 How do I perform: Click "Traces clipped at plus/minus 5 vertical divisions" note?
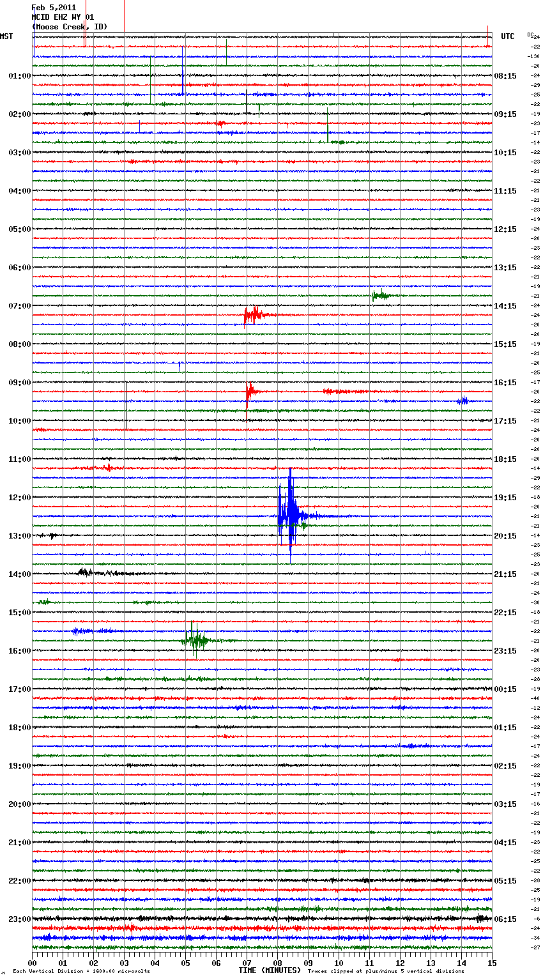(x=386, y=972)
